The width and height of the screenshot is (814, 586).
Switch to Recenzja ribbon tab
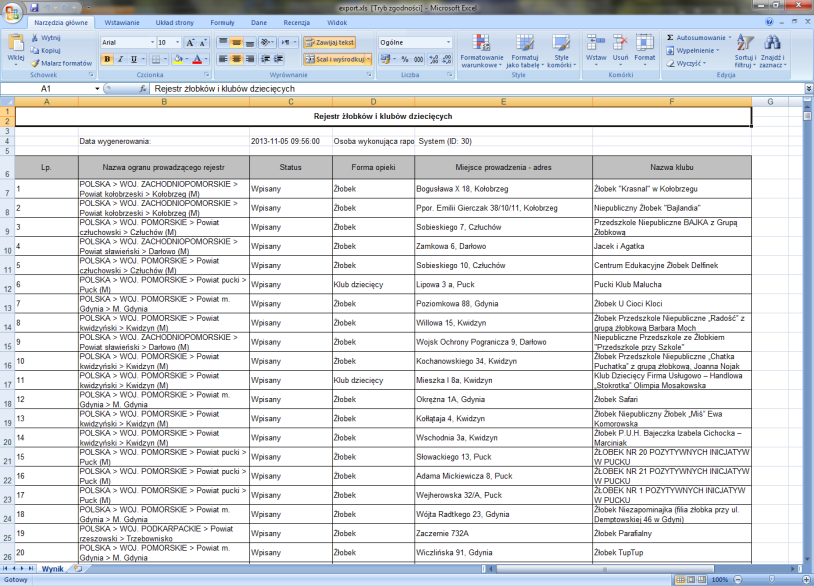pos(296,23)
